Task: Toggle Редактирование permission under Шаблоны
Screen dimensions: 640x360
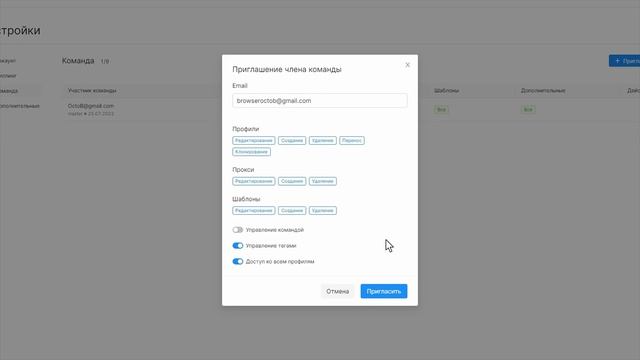Action: (x=253, y=211)
